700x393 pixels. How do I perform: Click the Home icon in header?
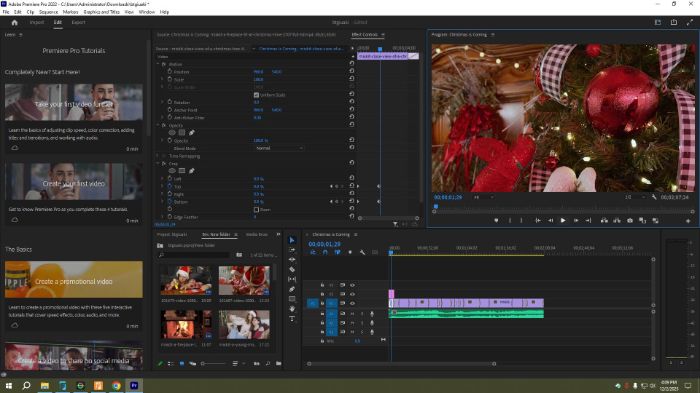[14, 22]
